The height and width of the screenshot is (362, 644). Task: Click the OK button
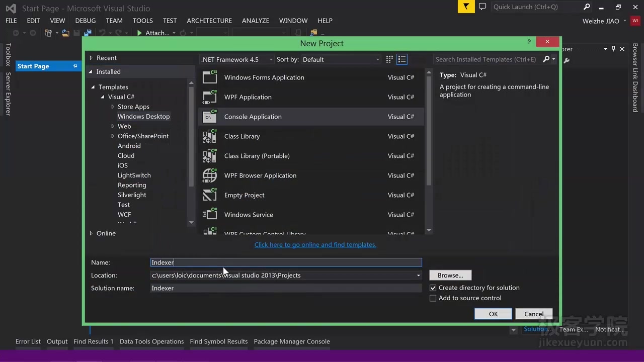[x=493, y=314]
